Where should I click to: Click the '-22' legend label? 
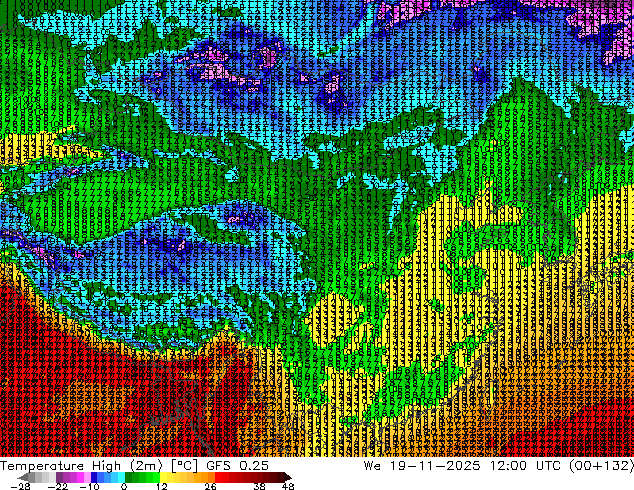point(58,486)
